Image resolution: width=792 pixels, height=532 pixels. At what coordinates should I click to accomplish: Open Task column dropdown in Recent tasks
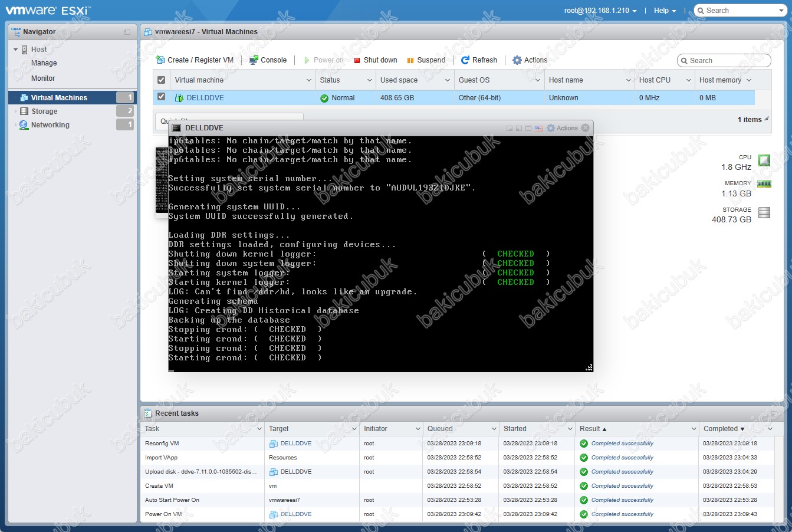[x=259, y=429]
